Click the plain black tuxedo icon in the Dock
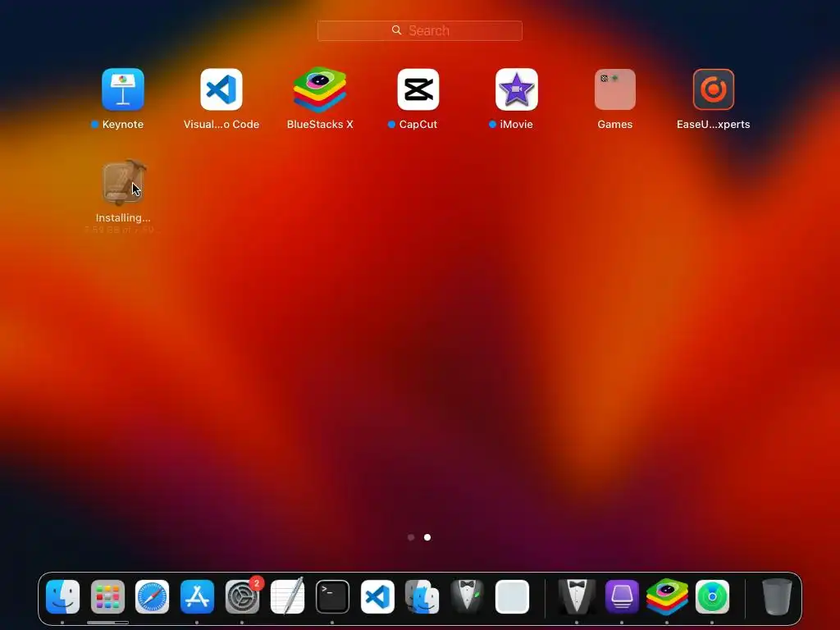 [577, 596]
